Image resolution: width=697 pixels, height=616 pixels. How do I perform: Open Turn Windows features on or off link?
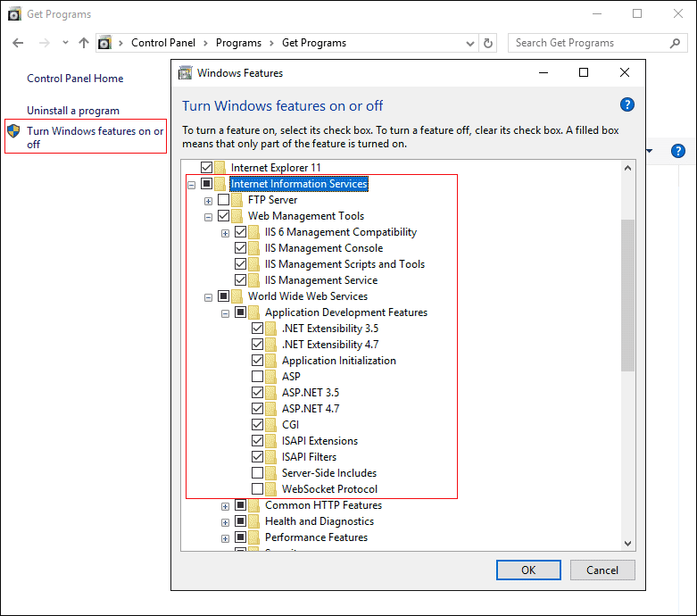click(95, 137)
